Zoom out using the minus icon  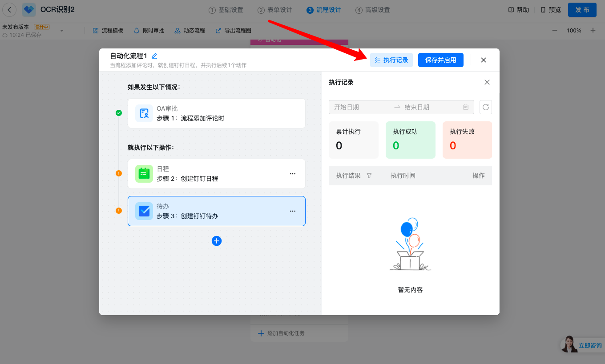pyautogui.click(x=555, y=30)
